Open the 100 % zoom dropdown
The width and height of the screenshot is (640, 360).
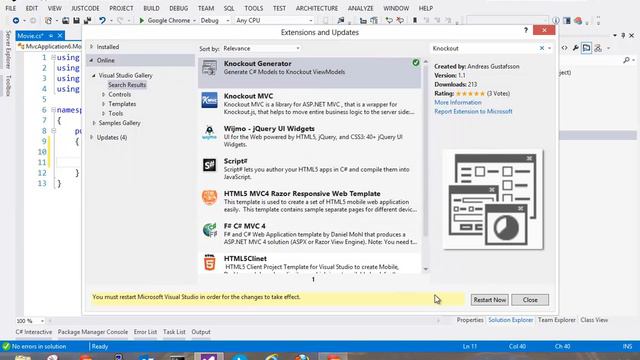pyautogui.click(x=42, y=321)
